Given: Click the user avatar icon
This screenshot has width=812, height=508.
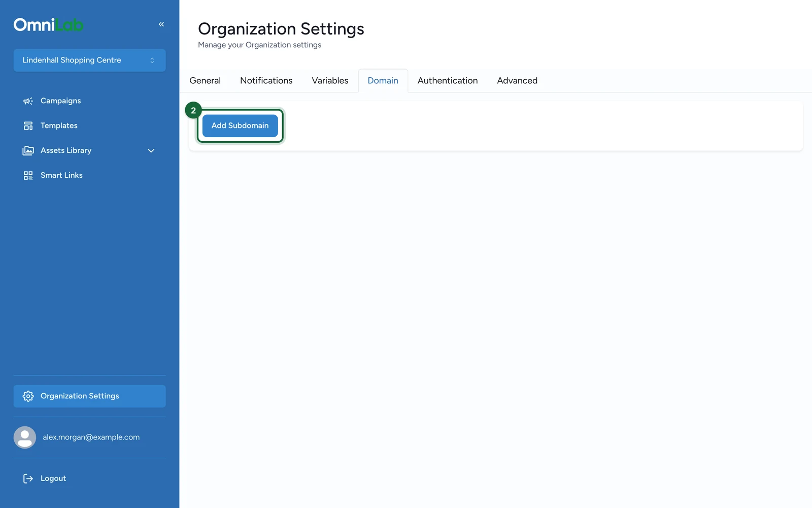Looking at the screenshot, I should click(x=25, y=437).
